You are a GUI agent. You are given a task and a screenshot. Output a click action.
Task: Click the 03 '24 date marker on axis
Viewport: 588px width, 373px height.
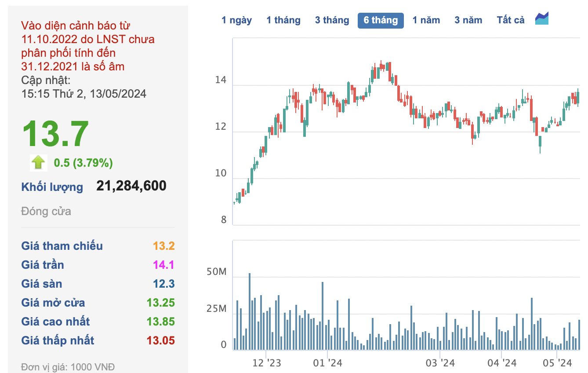pos(440,363)
